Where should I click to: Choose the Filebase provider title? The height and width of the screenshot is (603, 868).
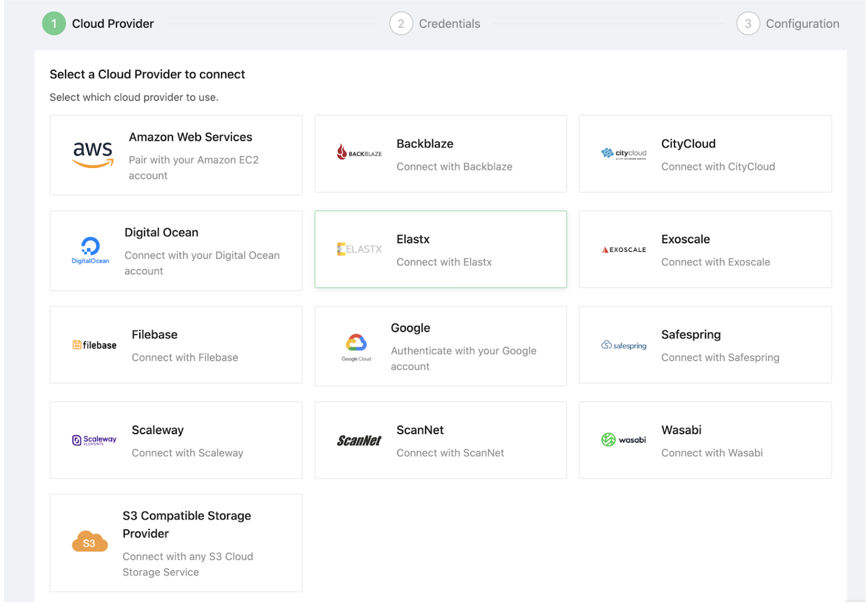155,335
